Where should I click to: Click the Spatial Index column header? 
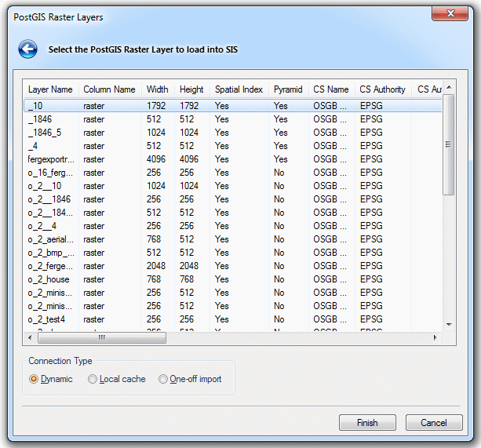(x=239, y=89)
